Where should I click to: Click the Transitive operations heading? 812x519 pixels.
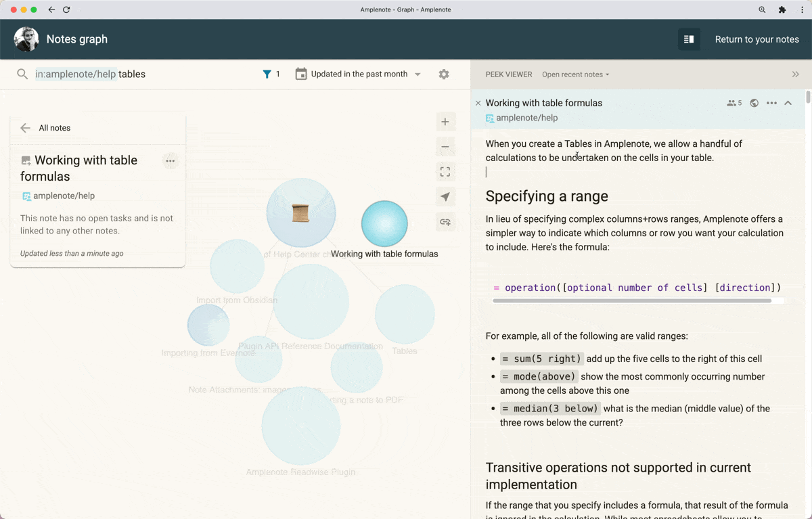[x=618, y=476]
